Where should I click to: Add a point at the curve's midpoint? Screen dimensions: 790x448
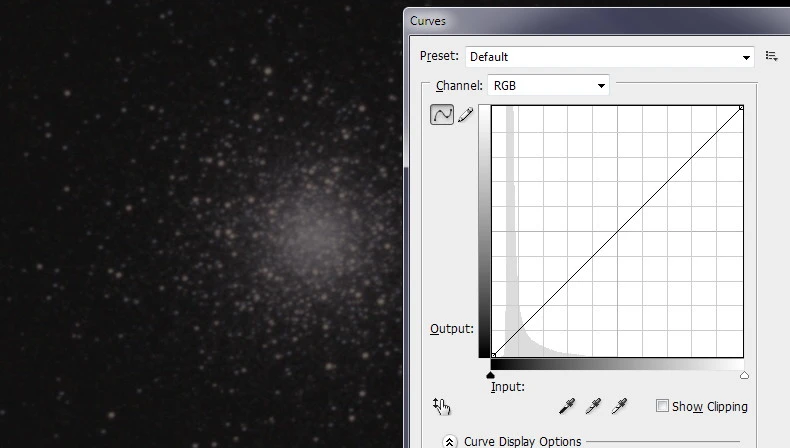(617, 231)
